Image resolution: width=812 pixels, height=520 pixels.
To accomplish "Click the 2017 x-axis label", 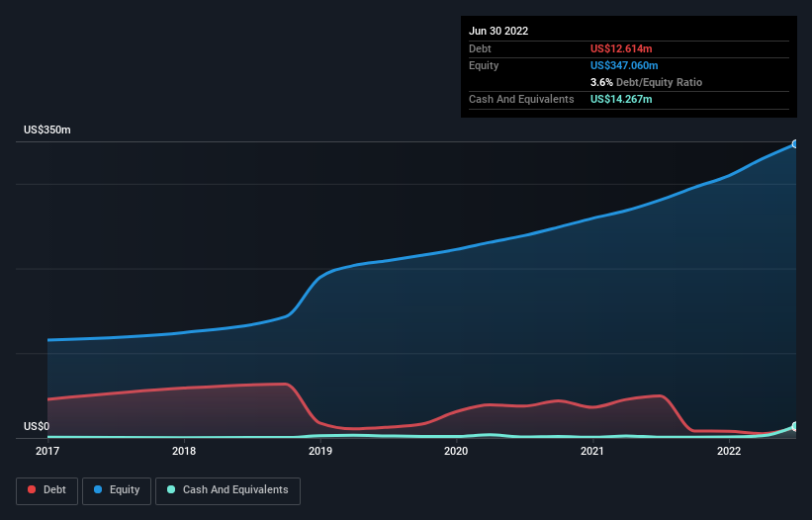I will point(47,451).
